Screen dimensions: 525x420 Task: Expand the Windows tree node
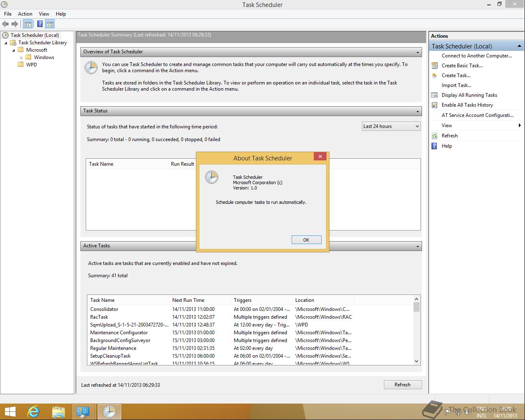(x=21, y=57)
